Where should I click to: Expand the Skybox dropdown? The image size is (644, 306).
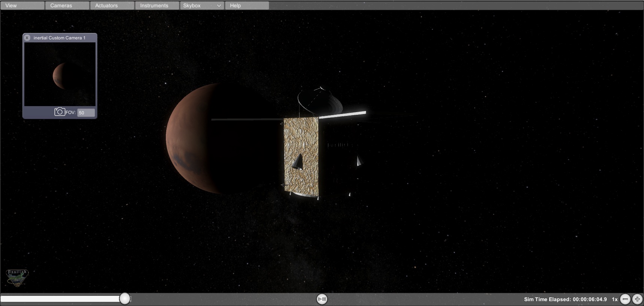pos(202,6)
